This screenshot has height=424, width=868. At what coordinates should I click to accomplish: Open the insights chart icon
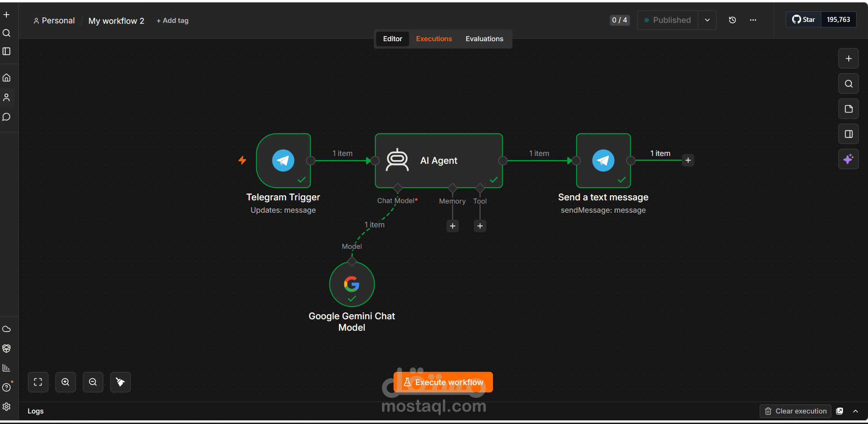pyautogui.click(x=6, y=368)
